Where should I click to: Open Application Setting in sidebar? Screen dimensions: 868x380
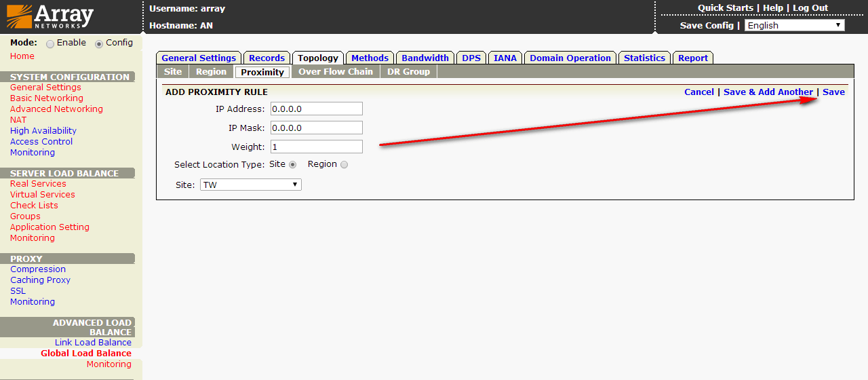[50, 227]
